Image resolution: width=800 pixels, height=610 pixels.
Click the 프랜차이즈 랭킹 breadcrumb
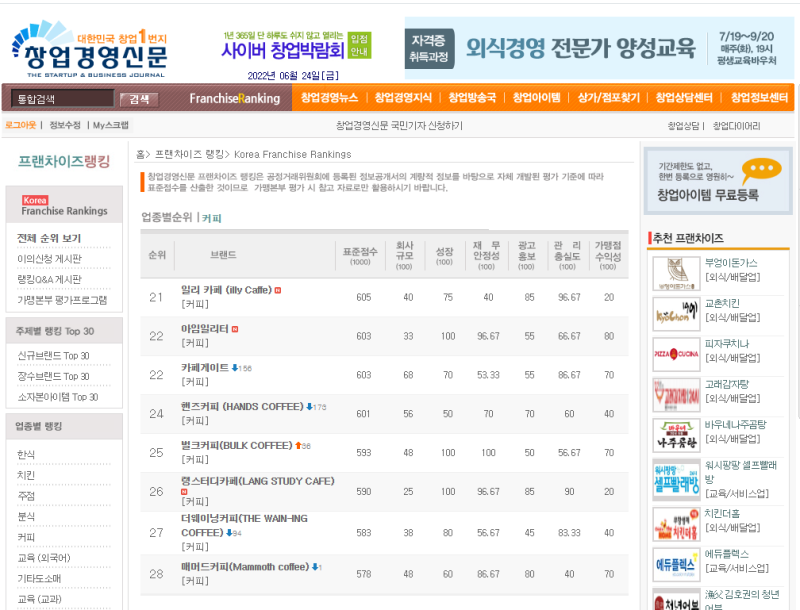click(x=189, y=154)
